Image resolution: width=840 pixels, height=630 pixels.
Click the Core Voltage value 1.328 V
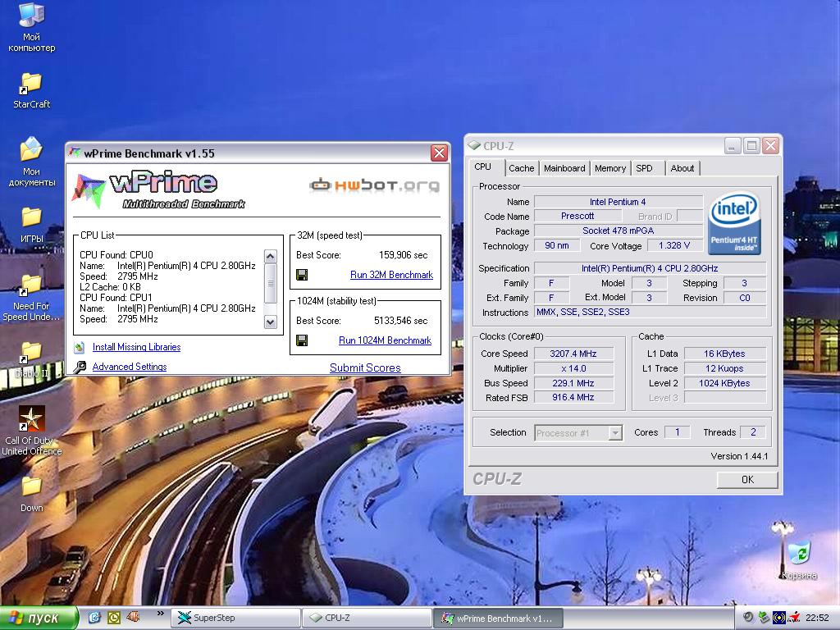pyautogui.click(x=674, y=245)
